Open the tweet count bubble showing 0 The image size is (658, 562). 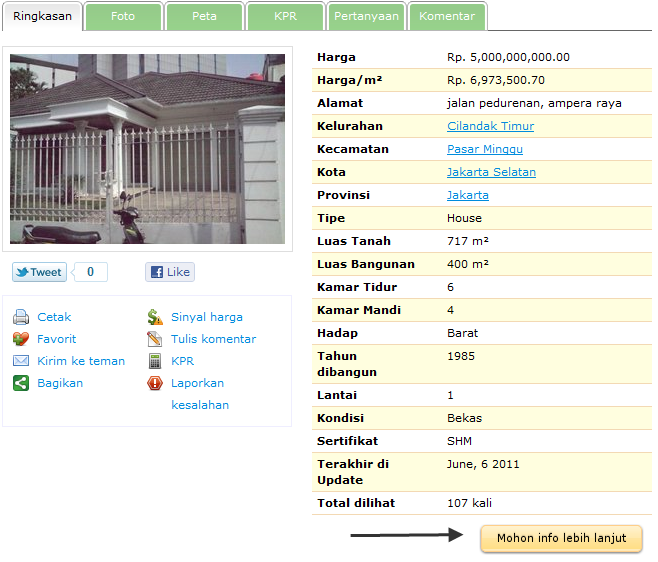(x=91, y=273)
